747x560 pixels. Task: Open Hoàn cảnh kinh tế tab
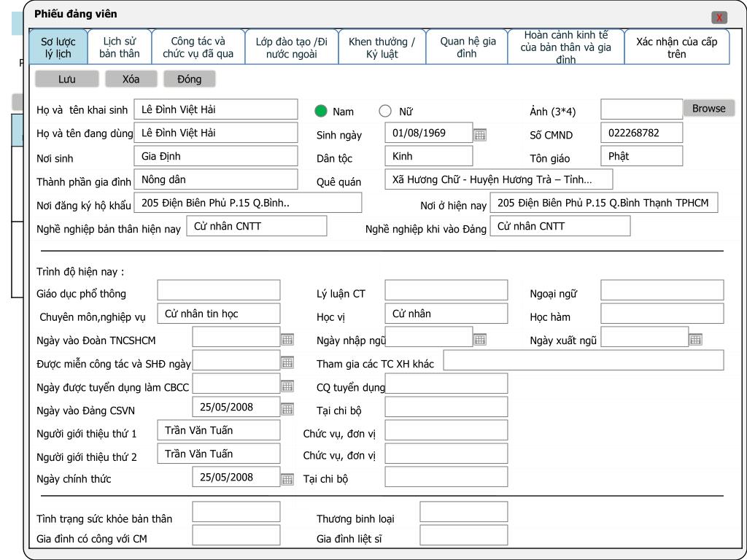[566, 47]
